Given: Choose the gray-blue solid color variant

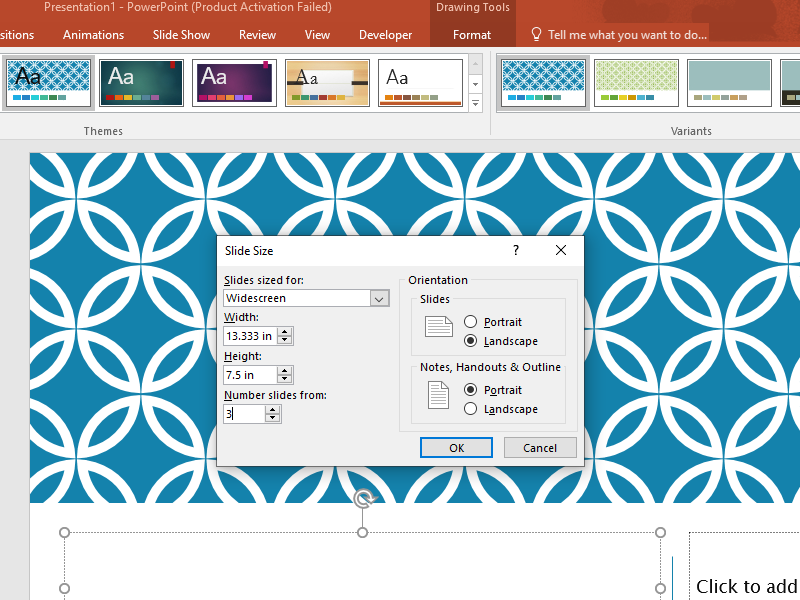Looking at the screenshot, I should coord(729,82).
